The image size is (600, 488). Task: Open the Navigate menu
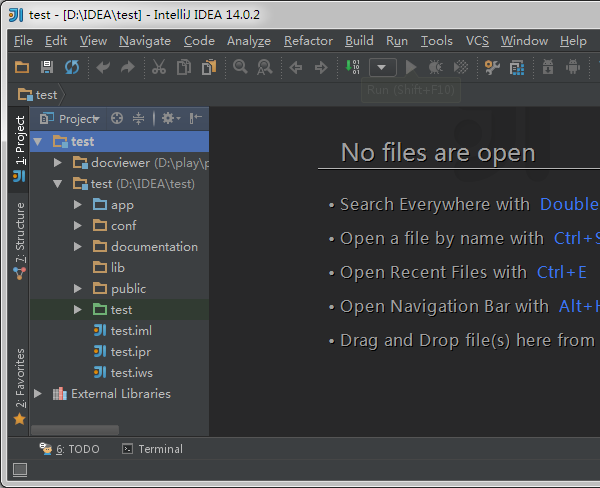(145, 41)
